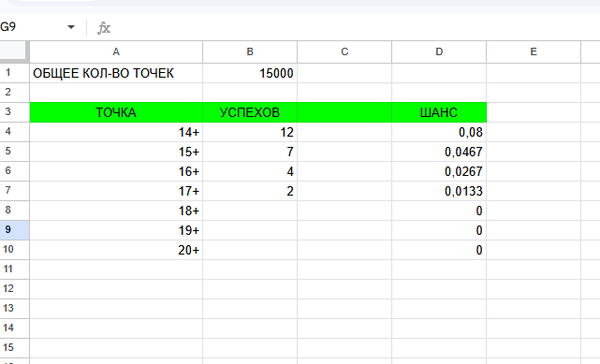Click cell 'ОБЩЕЕ КОЛ-ВО ТОЧЕК'
This screenshot has width=600, height=364.
tap(116, 73)
